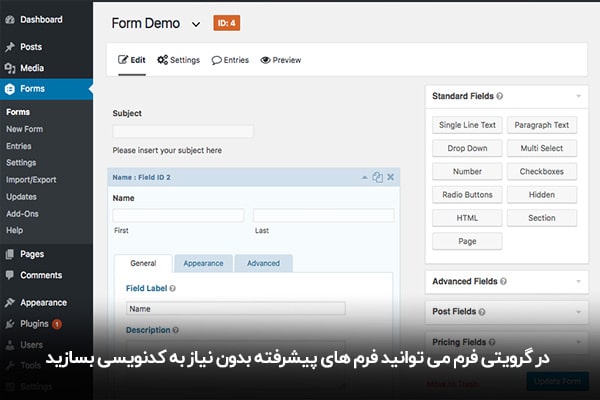Open Import/Export in Forms submenu
The width and height of the screenshot is (600, 400).
click(31, 180)
